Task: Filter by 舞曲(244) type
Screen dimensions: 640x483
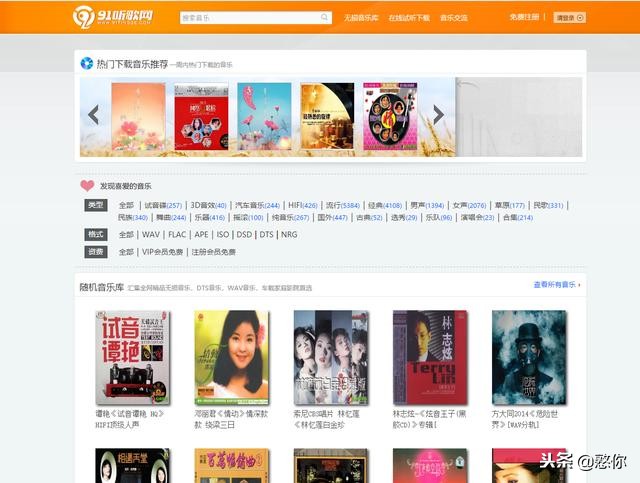Action: point(171,218)
